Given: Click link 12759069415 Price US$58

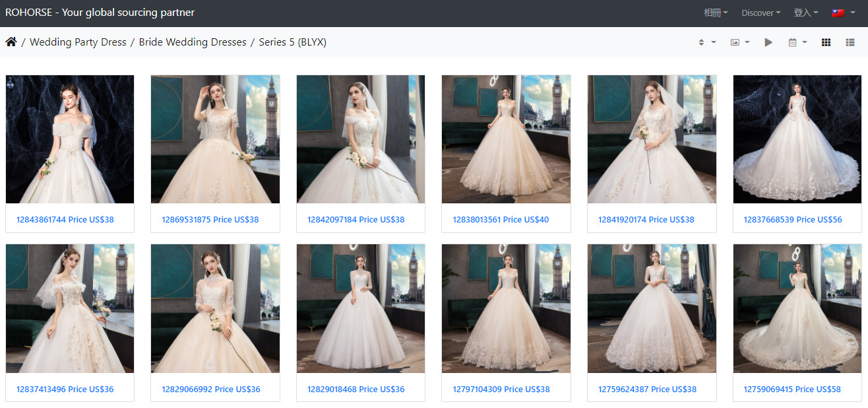Looking at the screenshot, I should pyautogui.click(x=791, y=389).
